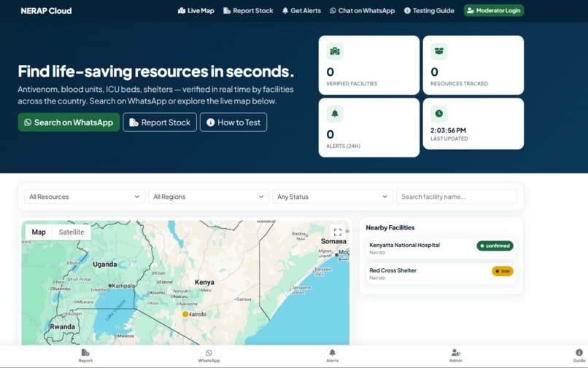The width and height of the screenshot is (588, 368).
Task: Click the info icon beside Testing Guide
Action: 407,10
